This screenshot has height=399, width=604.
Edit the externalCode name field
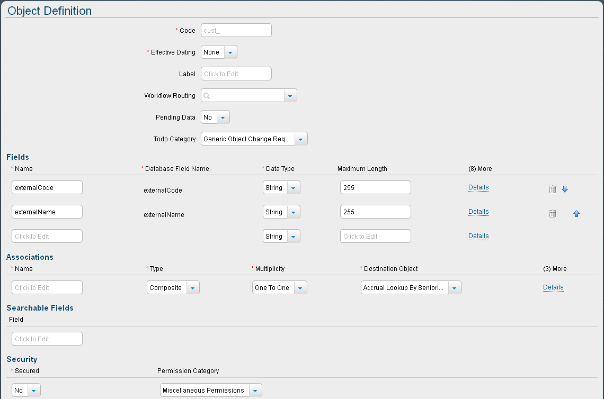click(47, 188)
